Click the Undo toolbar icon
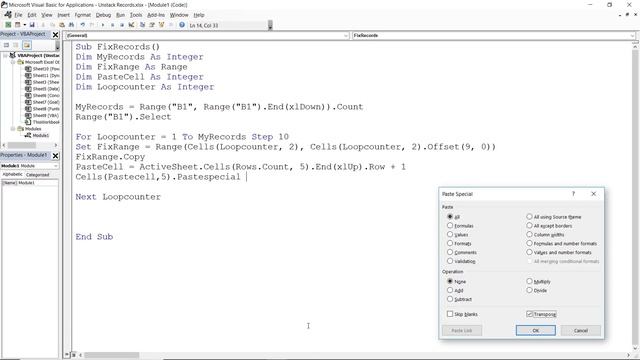Screen dimensions: 640x360 click(82, 25)
